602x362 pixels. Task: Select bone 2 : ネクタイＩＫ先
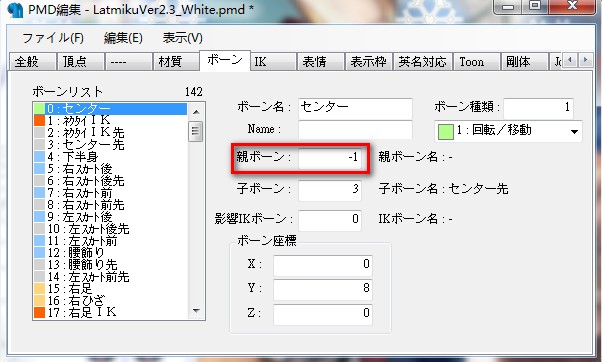(110, 132)
